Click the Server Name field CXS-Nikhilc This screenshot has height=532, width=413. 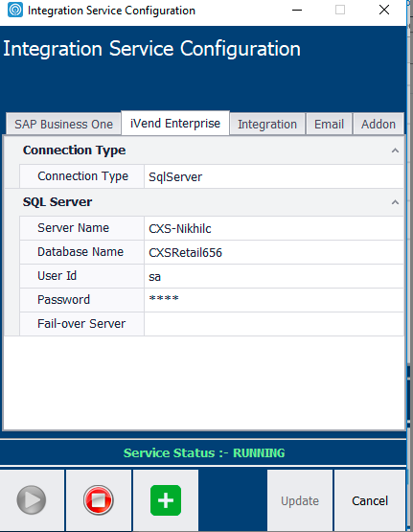pos(274,228)
